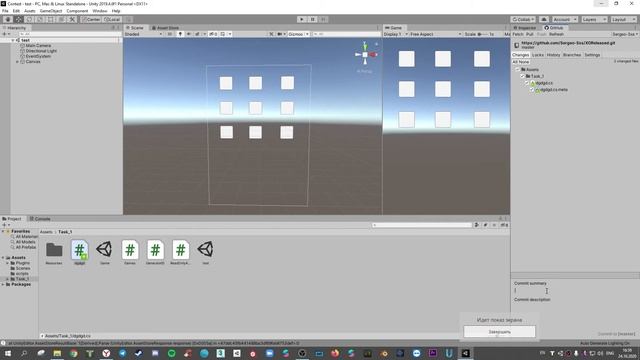Toggle scene lighting bulb icon
640x360 pixels.
point(180,34)
